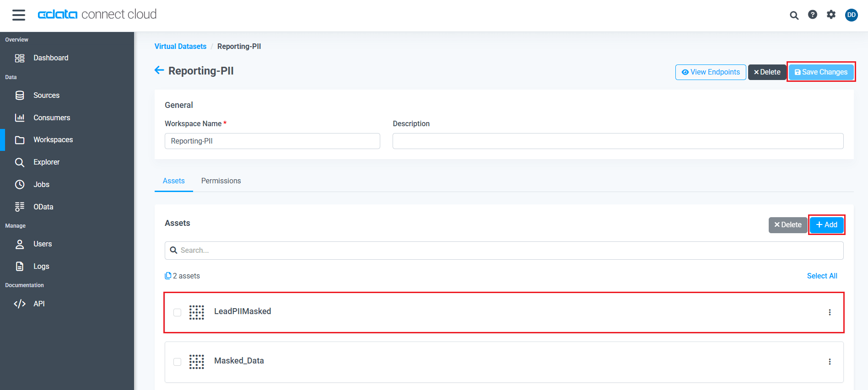The image size is (868, 390).
Task: Open the help question mark icon
Action: point(812,15)
